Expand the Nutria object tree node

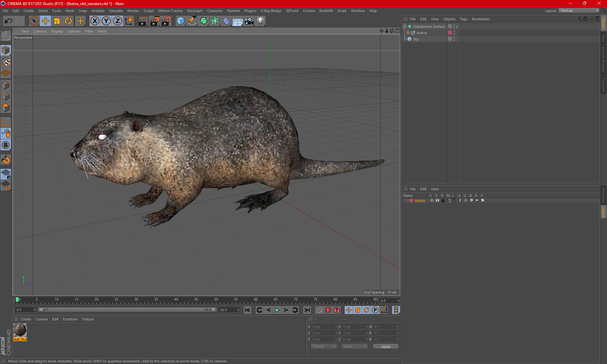click(408, 33)
